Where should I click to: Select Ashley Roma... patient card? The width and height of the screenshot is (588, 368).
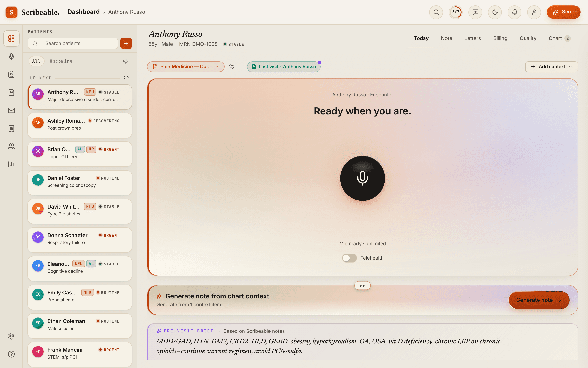tap(80, 126)
